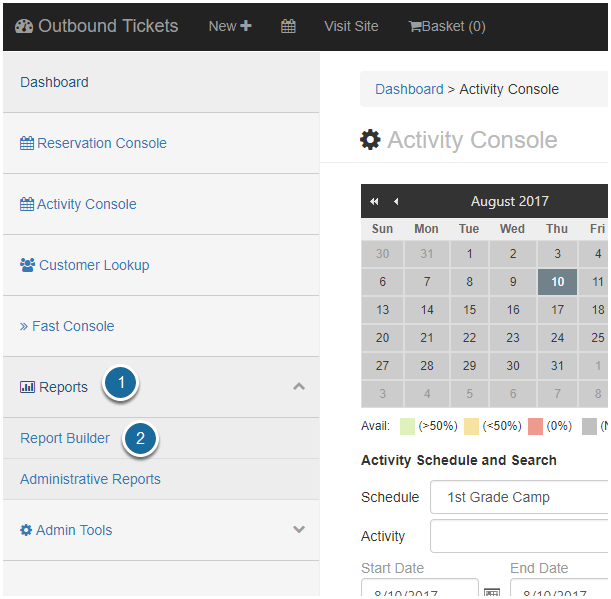The height and width of the screenshot is (599, 611).
Task: Click the New plus icon
Action: (246, 26)
